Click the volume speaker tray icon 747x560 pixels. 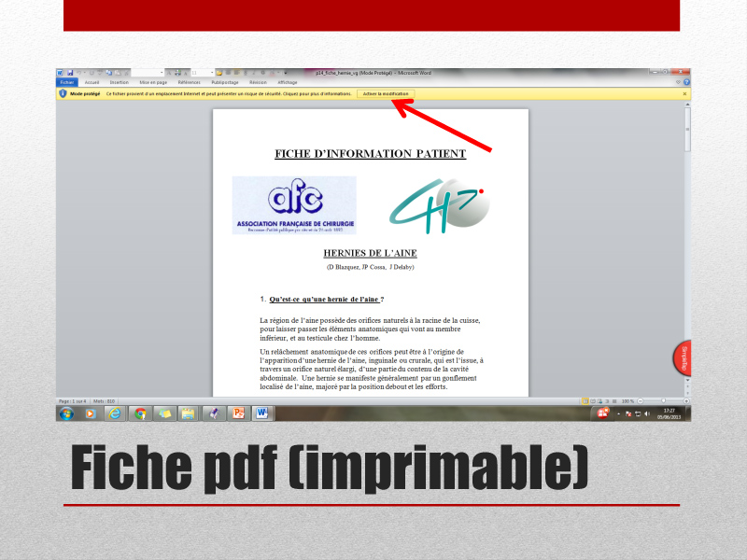coord(647,413)
